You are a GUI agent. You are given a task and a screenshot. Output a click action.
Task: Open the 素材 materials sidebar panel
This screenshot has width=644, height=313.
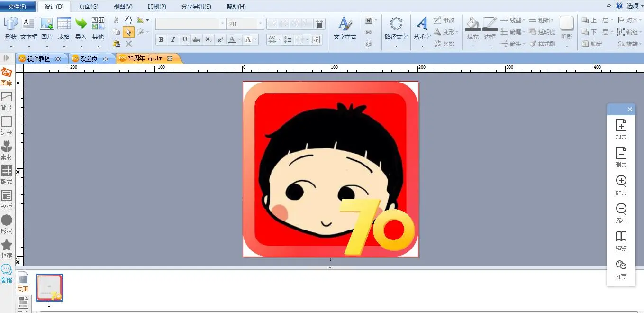pyautogui.click(x=7, y=150)
